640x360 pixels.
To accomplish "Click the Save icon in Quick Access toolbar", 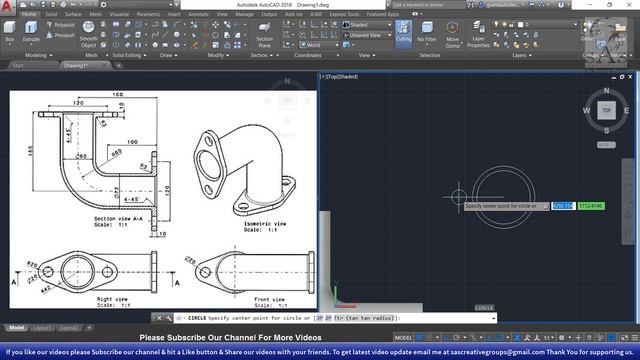I will click(43, 5).
